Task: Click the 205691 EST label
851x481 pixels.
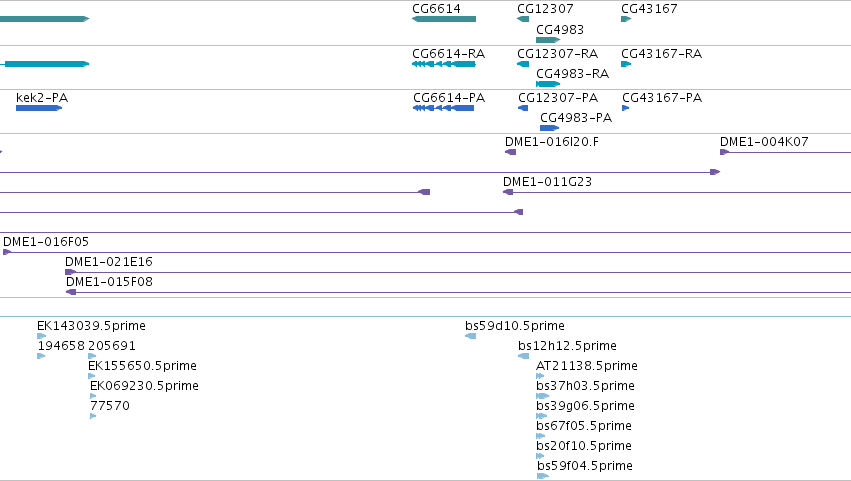Action: [112, 346]
